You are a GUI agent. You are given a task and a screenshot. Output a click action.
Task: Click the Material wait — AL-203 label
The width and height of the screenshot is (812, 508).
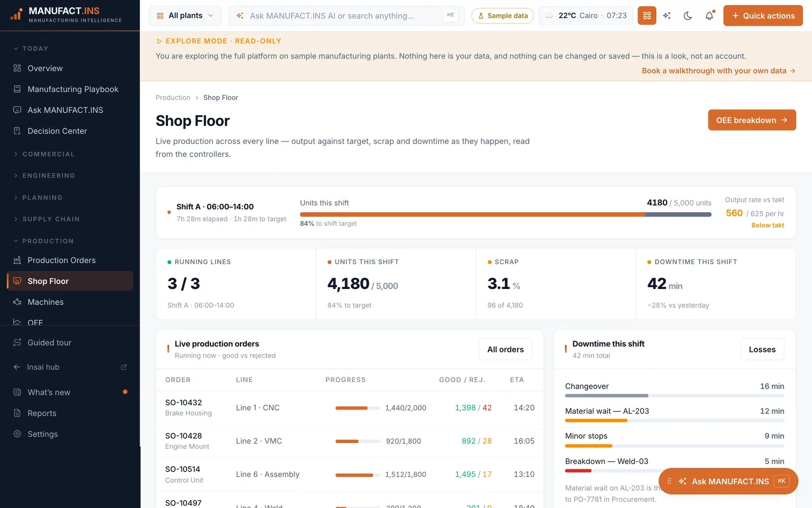tap(607, 411)
